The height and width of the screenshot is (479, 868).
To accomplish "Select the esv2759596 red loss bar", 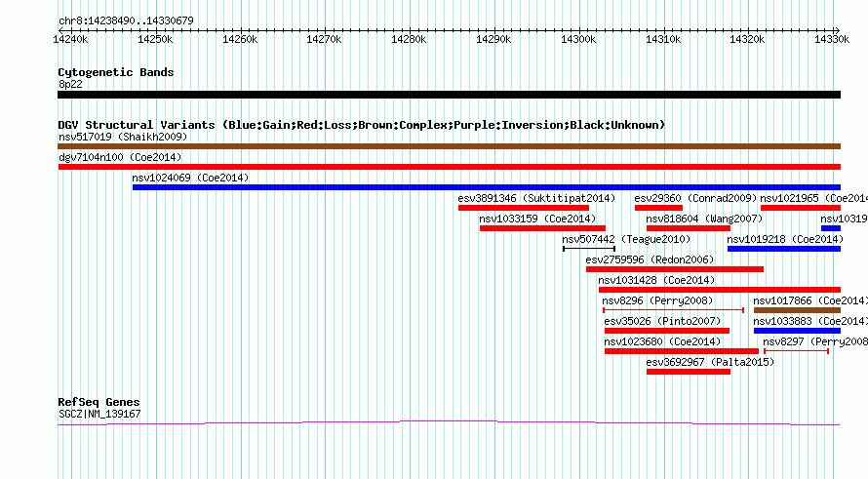I will click(x=675, y=269).
